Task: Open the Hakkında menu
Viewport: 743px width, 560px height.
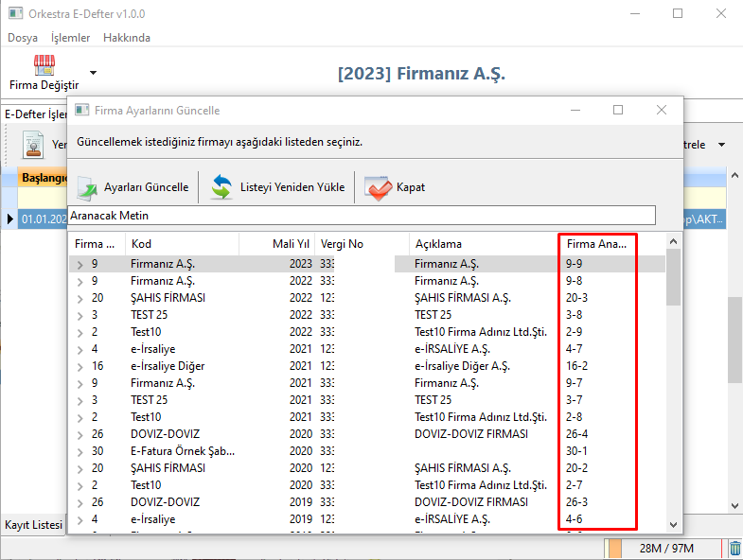Action: [x=126, y=38]
